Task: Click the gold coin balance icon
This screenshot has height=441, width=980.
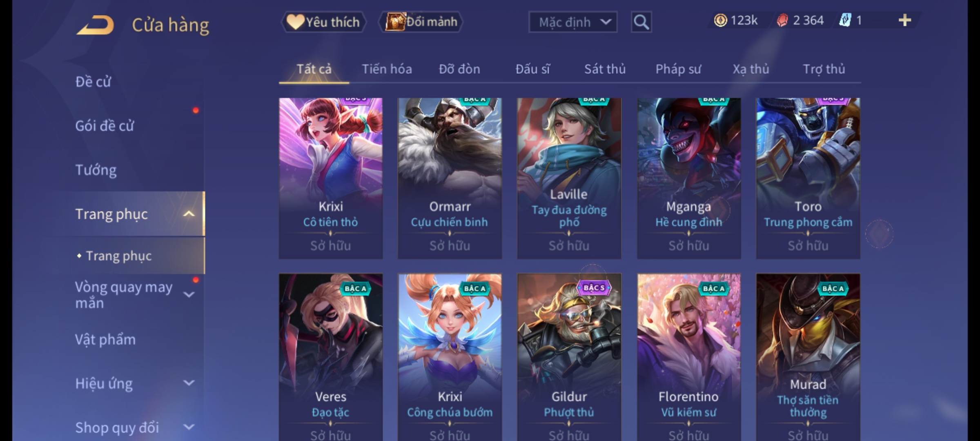Action: tap(720, 20)
